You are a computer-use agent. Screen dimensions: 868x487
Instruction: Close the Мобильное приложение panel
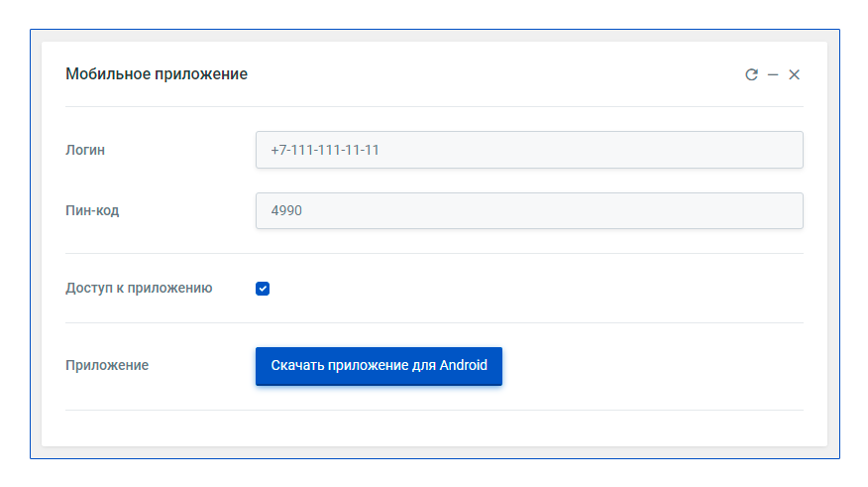coord(794,74)
